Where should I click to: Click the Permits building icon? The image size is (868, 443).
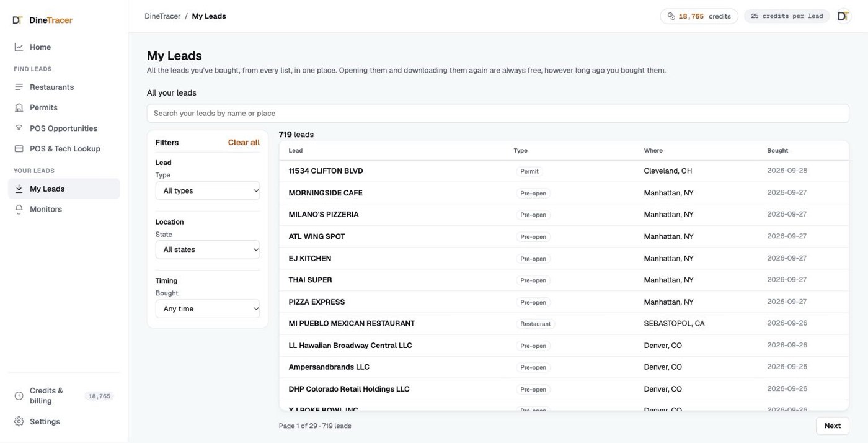(x=19, y=107)
